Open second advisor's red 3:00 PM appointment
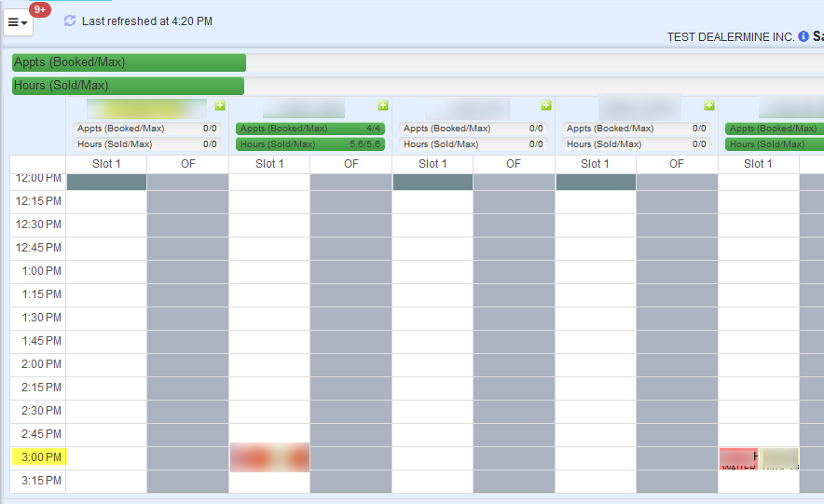The image size is (824, 504). click(x=269, y=457)
